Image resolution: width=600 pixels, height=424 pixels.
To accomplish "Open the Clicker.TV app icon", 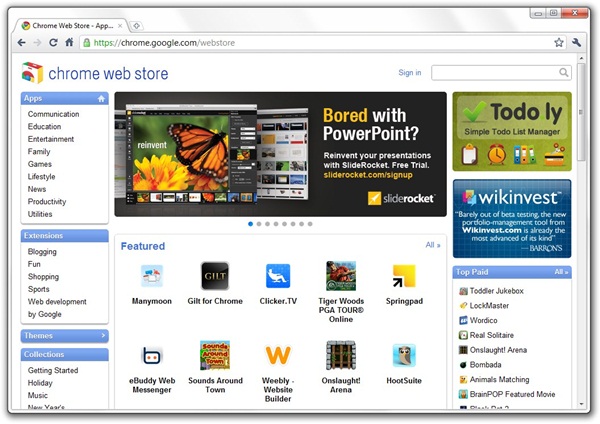I will pos(278,276).
